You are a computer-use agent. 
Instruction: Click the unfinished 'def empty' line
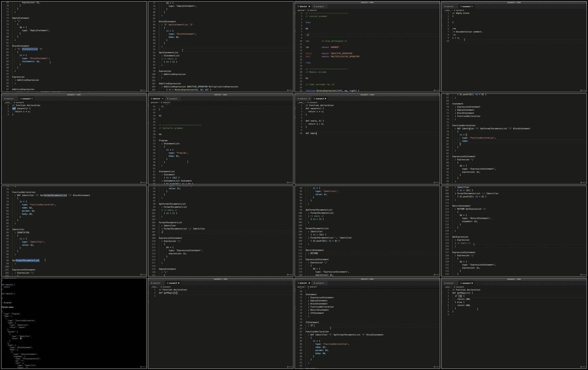click(x=311, y=133)
